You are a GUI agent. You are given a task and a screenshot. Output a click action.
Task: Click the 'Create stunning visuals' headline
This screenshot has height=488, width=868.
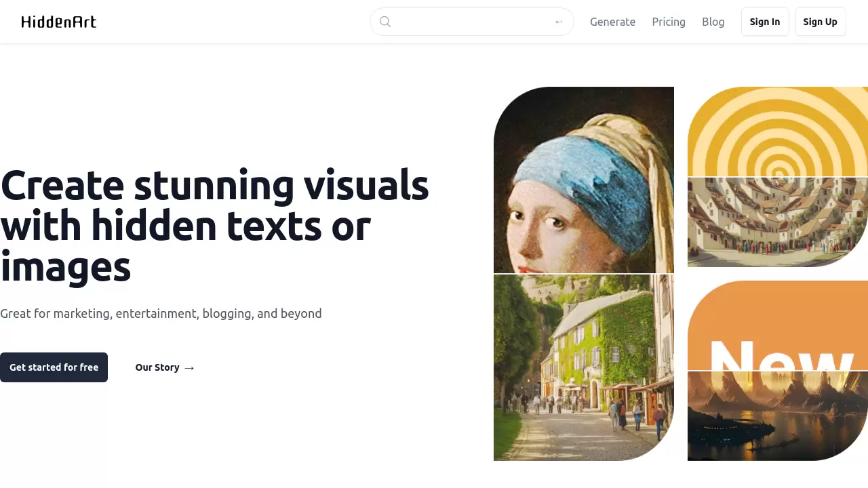215,226
